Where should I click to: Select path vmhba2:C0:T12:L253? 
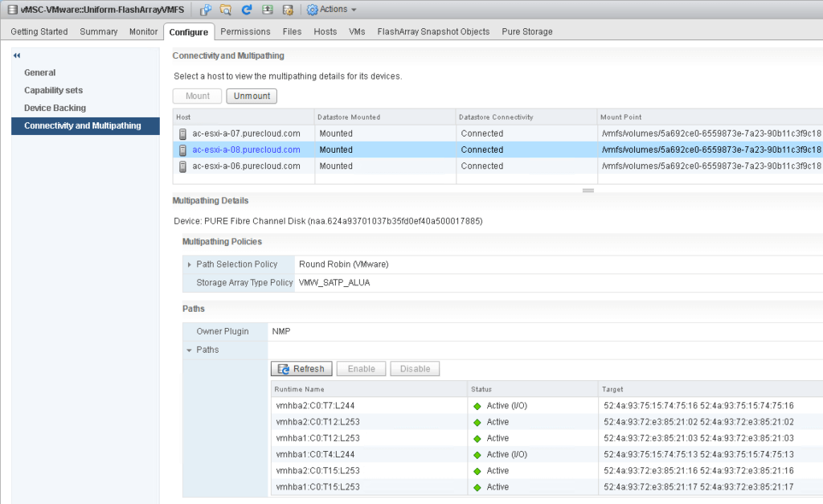(x=318, y=422)
